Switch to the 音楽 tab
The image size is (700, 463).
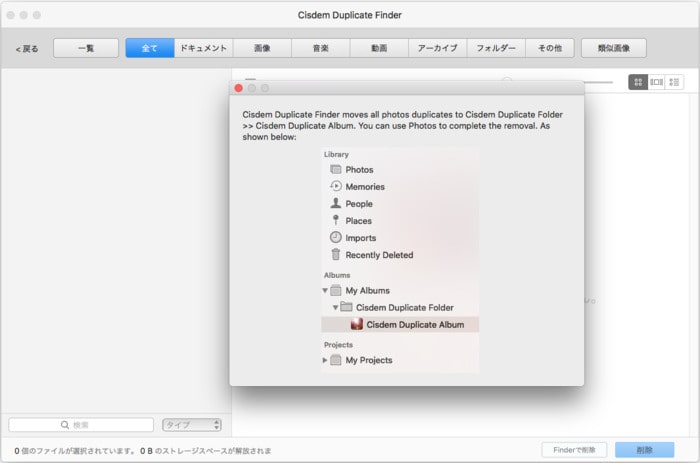point(321,48)
